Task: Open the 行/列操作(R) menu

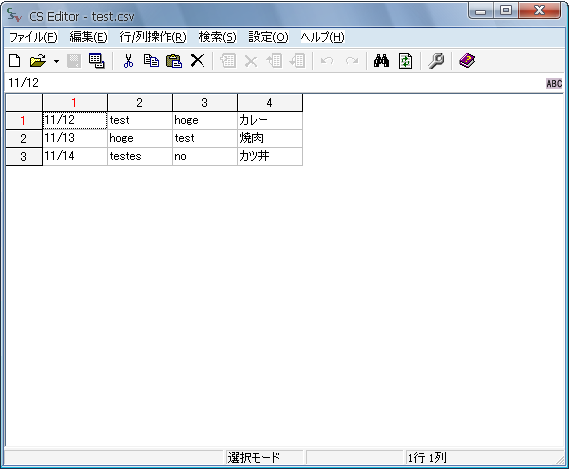Action: (153, 37)
